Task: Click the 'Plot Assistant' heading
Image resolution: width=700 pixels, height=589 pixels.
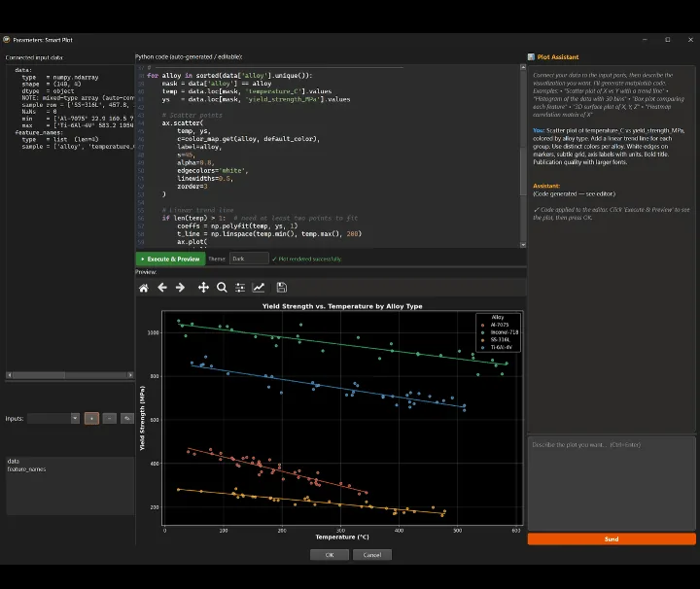Action: (558, 57)
